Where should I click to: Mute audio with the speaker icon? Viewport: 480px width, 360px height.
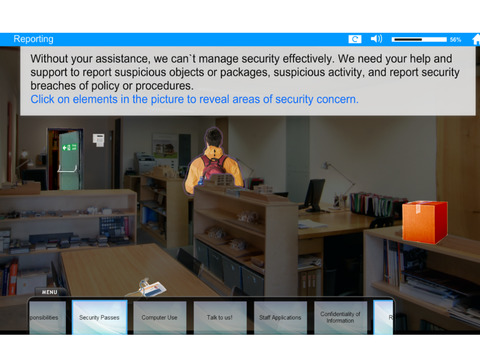[x=376, y=39]
